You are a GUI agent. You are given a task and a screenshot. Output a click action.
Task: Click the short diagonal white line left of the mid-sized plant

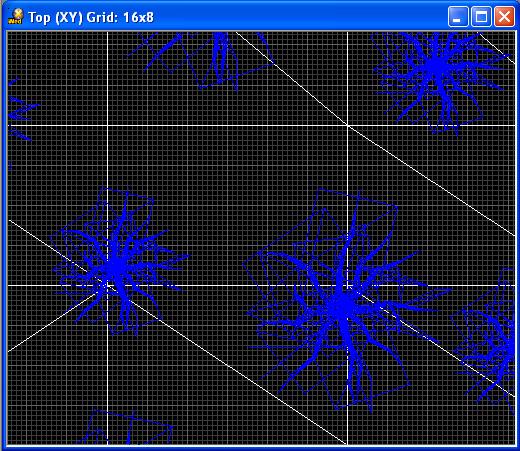(50, 322)
